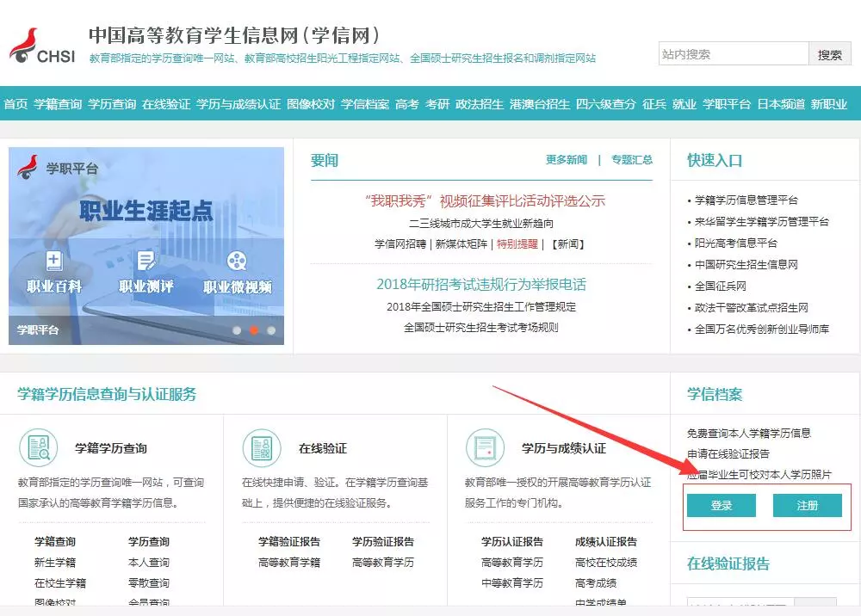Open 学历与成绩认证 navigation item

click(x=238, y=104)
